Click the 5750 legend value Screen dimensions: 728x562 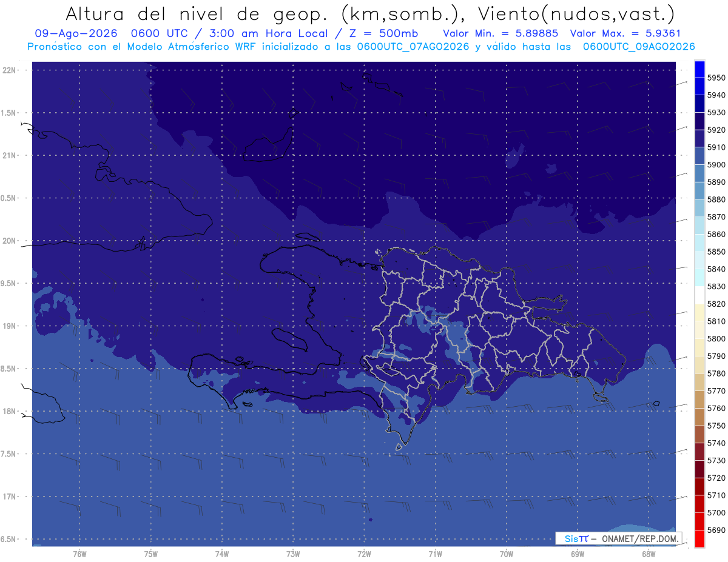pyautogui.click(x=716, y=426)
